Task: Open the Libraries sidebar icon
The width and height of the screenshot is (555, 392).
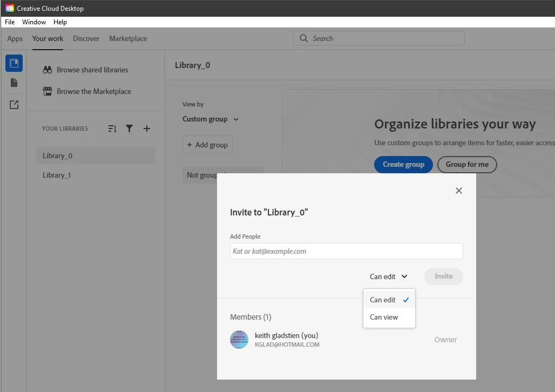Action: point(14,63)
